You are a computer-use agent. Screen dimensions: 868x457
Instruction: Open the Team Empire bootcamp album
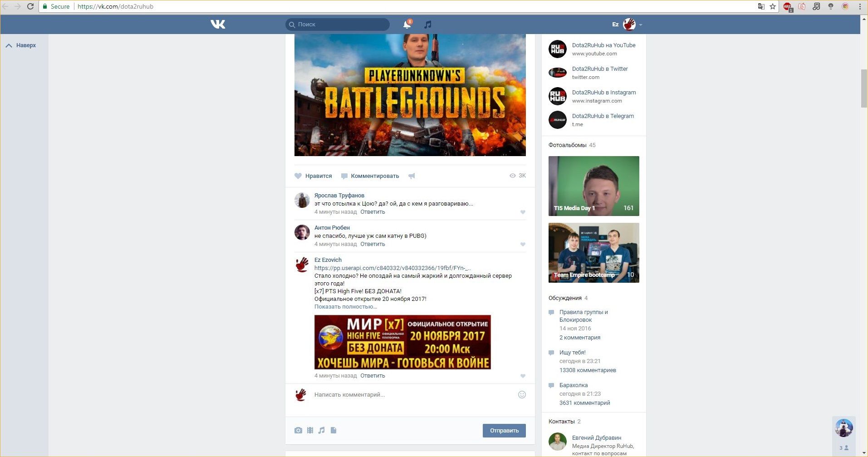pyautogui.click(x=594, y=253)
